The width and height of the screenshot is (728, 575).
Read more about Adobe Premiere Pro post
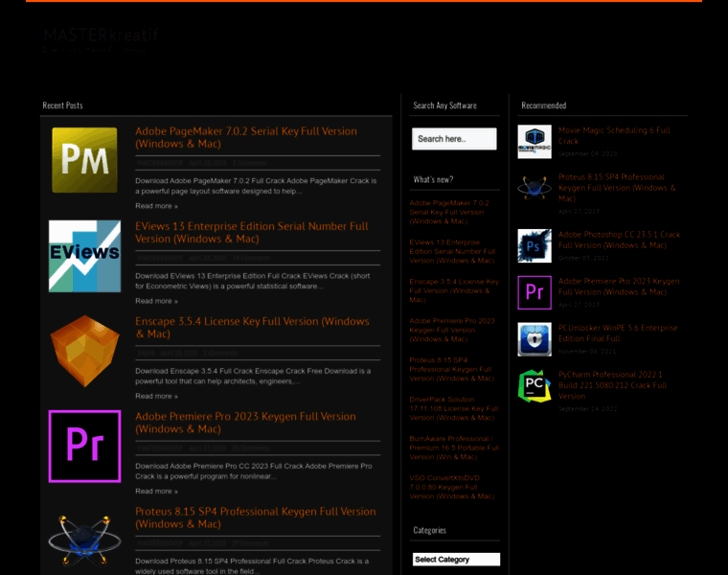coord(156,491)
